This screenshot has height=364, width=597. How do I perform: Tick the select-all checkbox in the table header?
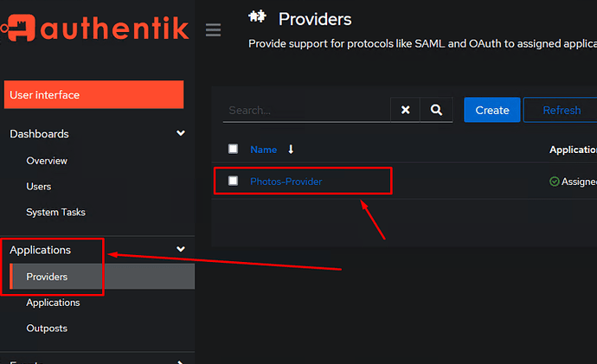pyautogui.click(x=233, y=149)
